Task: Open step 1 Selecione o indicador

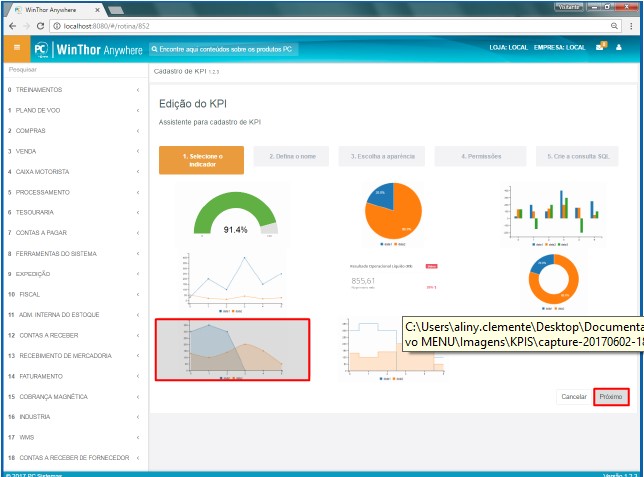Action: pos(202,160)
